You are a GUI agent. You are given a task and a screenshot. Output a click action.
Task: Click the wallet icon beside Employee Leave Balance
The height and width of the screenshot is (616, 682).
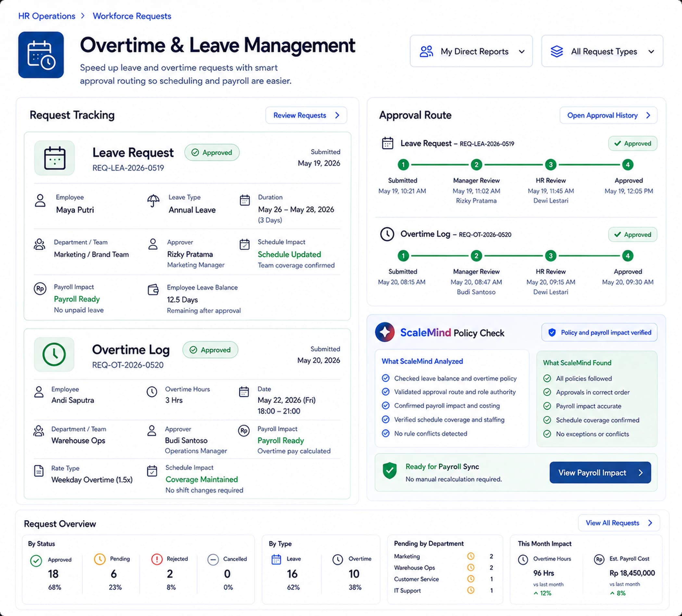[x=153, y=290]
